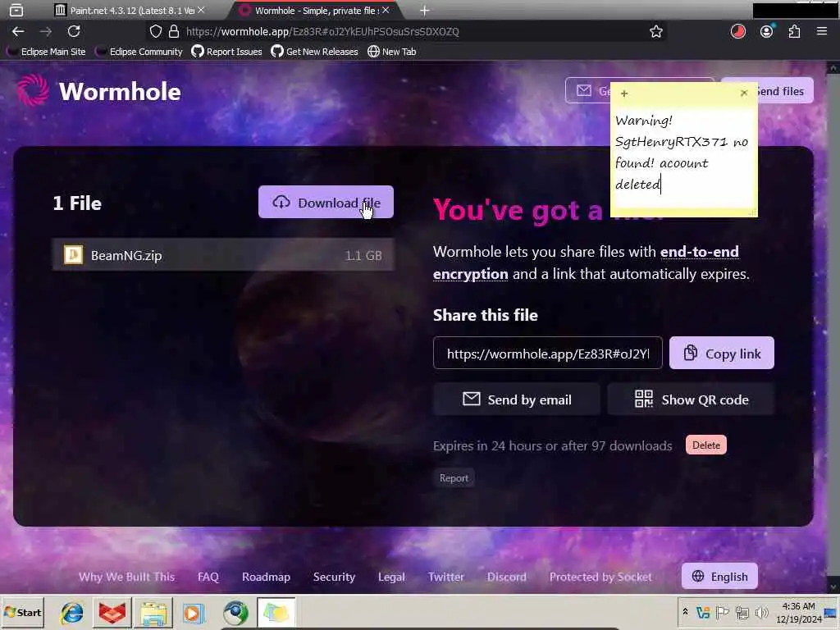
Task: Click Send by email button
Action: coord(517,399)
